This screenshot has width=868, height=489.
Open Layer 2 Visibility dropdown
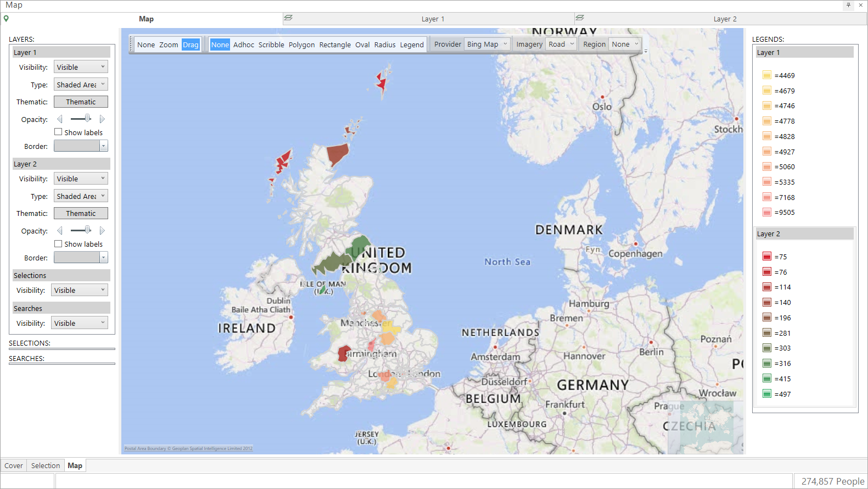[81, 179]
